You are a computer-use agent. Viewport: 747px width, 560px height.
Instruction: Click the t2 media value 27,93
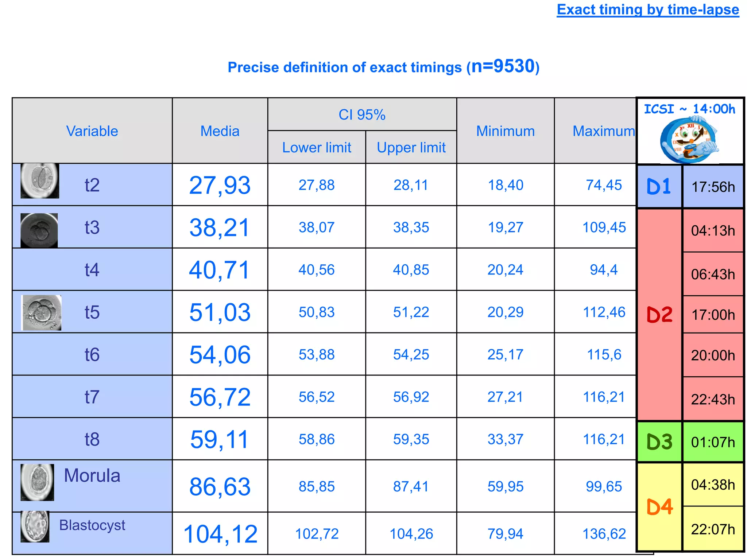click(220, 185)
